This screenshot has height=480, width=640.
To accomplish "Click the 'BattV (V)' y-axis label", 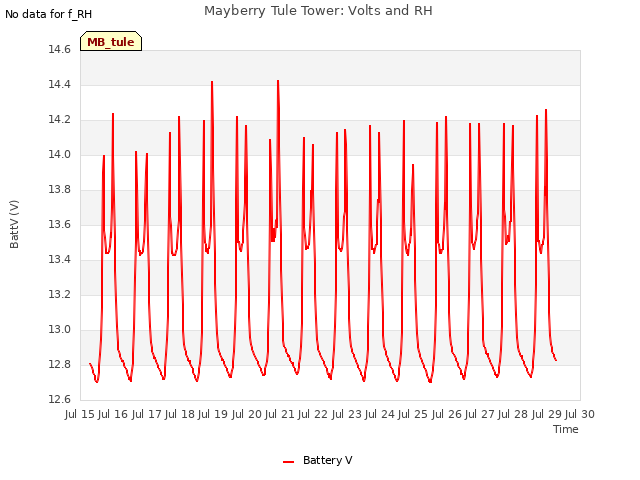I will [14, 224].
